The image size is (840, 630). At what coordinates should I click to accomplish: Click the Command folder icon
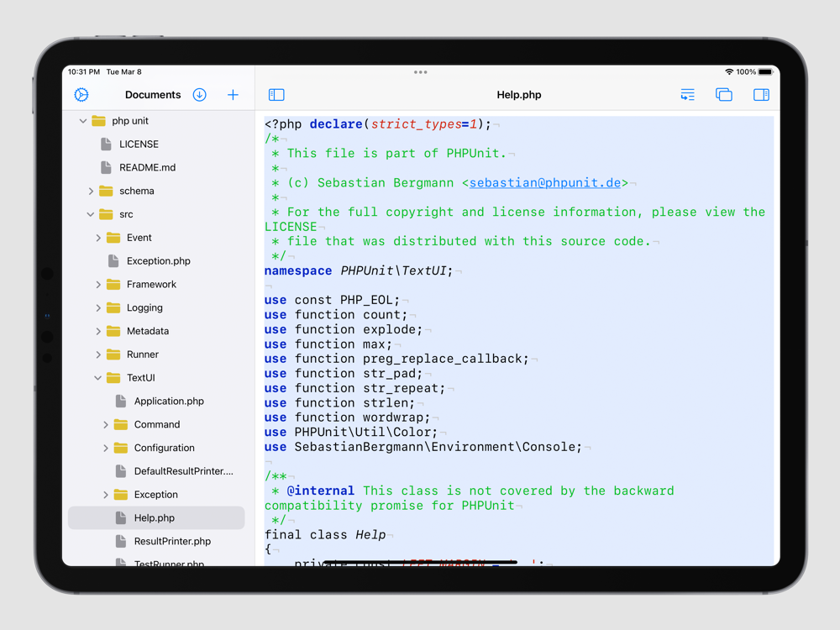coord(121,425)
